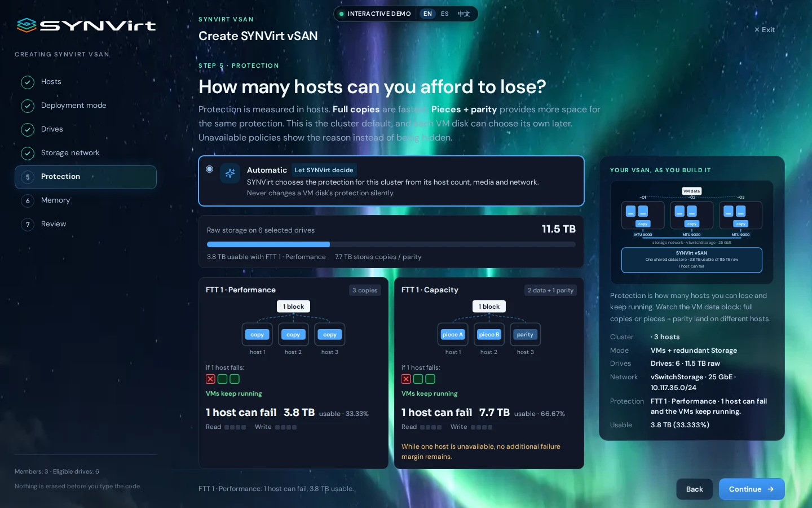The height and width of the screenshot is (508, 812).
Task: Click 'Members: 3 · Eligible drives: 6' text
Action: click(x=57, y=472)
